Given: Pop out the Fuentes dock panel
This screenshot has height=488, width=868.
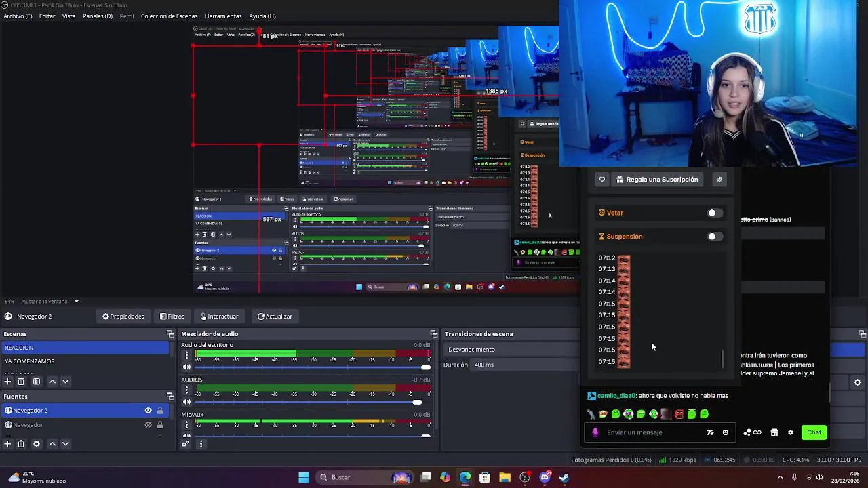Looking at the screenshot, I should point(170,396).
